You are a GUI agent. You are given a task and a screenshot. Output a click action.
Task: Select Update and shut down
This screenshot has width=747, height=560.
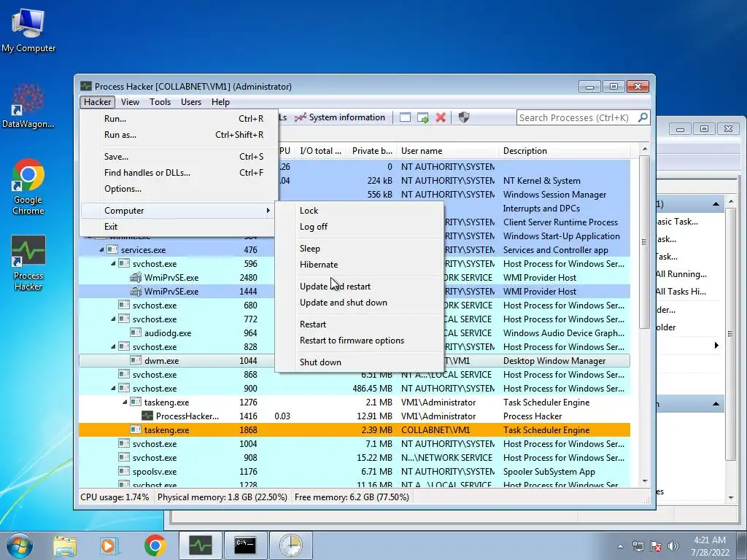(360, 303)
